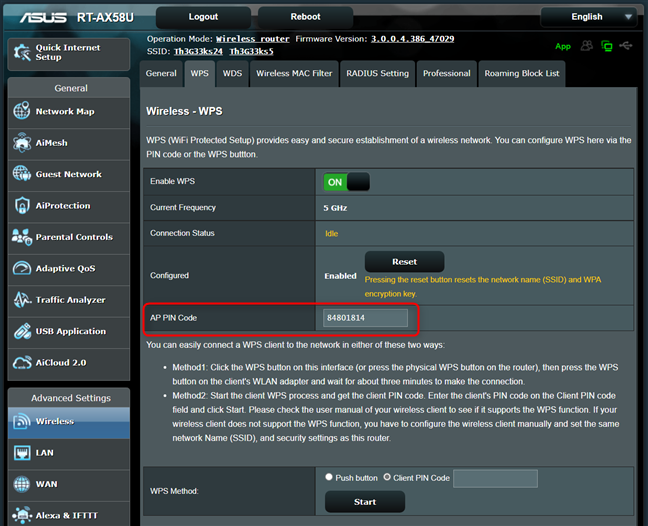Viewport: 648px width, 526px height.
Task: Click the Start WPS button
Action: coord(365,502)
